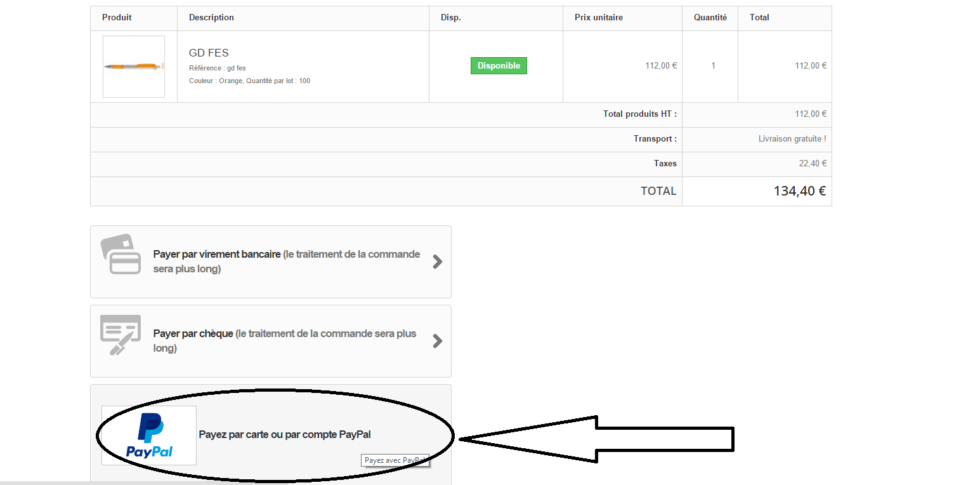The image size is (980, 485).
Task: Click the Quantité column header
Action: pyautogui.click(x=710, y=18)
